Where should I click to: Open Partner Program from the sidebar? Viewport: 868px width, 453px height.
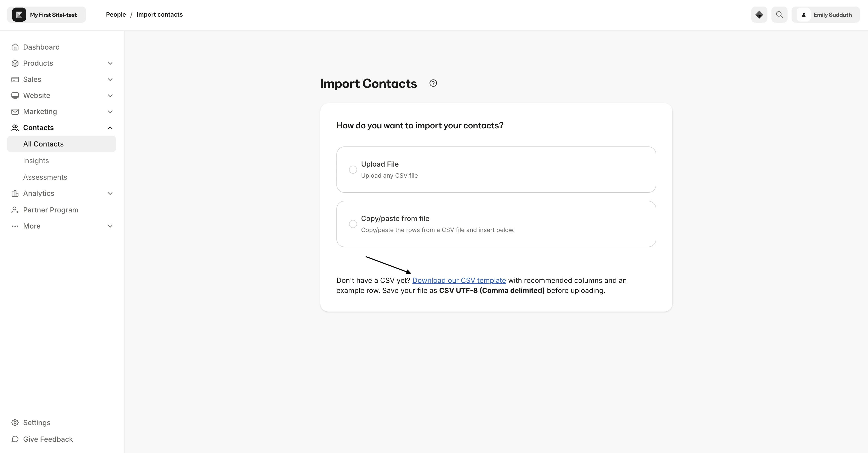[51, 209]
